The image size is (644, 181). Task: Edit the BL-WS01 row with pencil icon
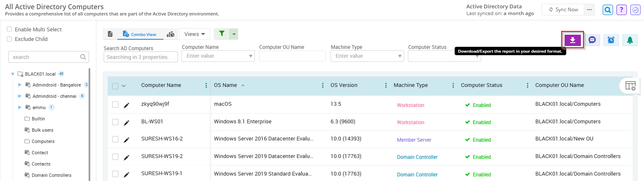tap(127, 122)
